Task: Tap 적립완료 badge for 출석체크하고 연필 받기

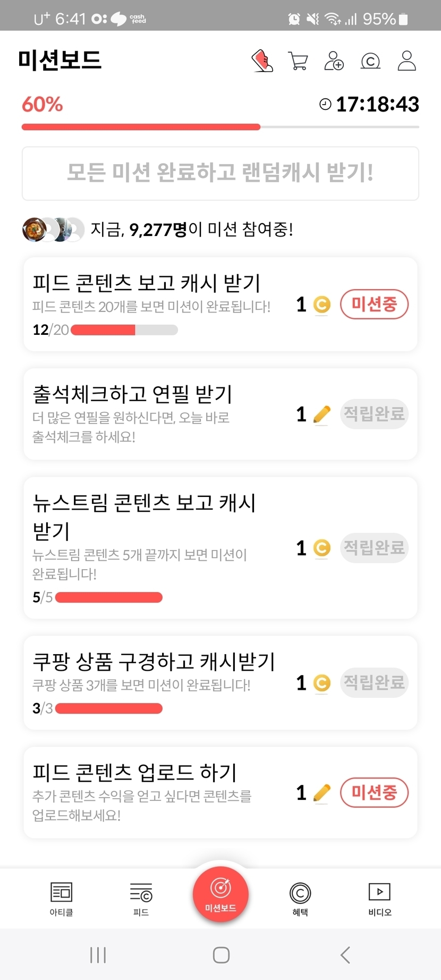Action: 374,414
